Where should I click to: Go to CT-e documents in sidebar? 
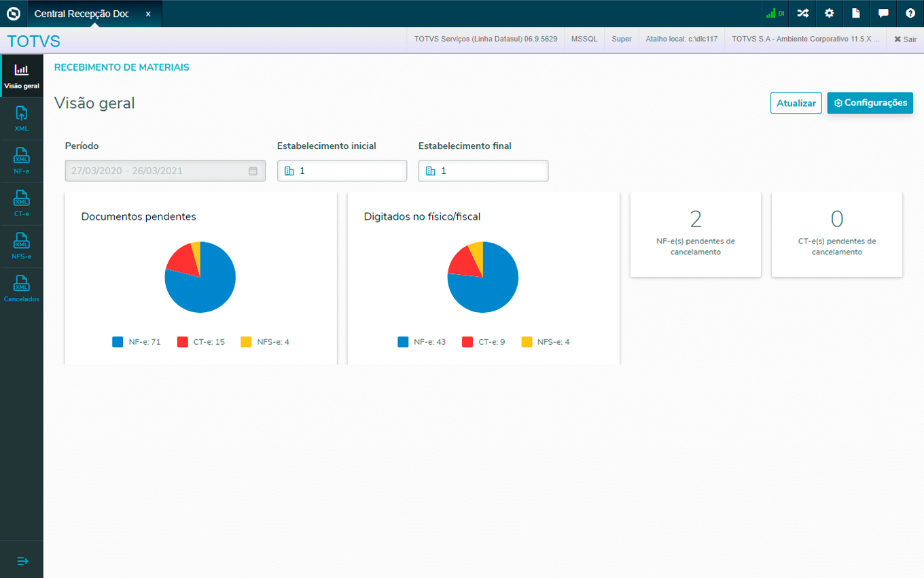point(21,203)
